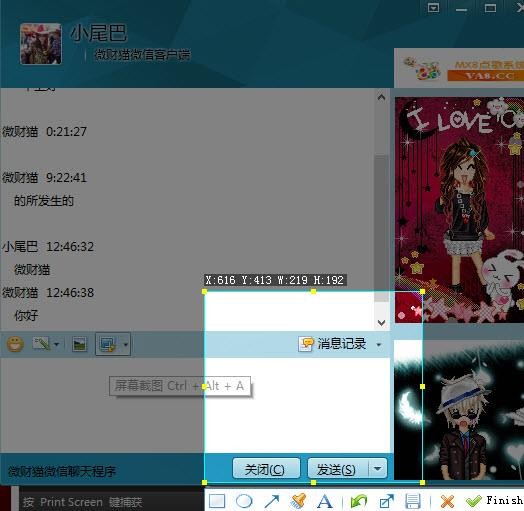
Task: Click the 关闭(C) button
Action: (266, 469)
